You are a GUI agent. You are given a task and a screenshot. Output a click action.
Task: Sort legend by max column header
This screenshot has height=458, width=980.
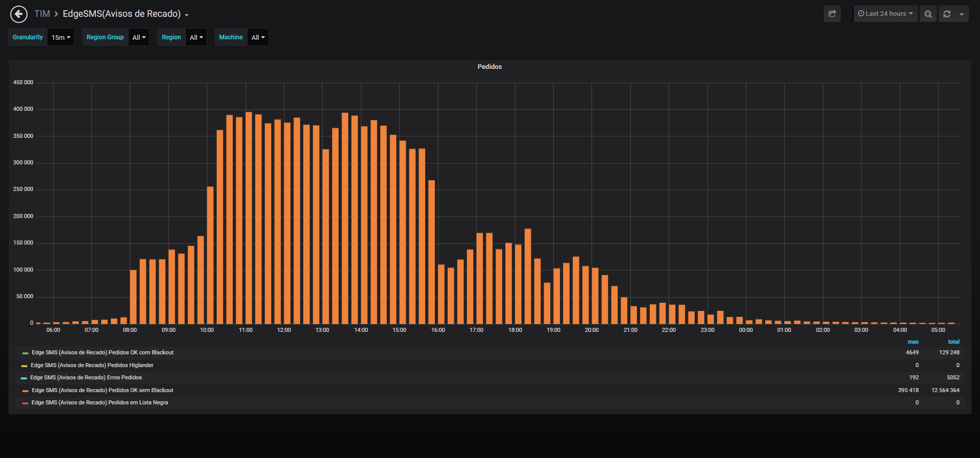coord(913,342)
